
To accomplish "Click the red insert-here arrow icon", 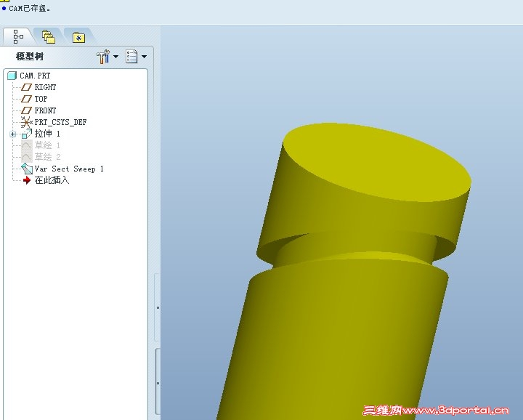I will pyautogui.click(x=27, y=180).
